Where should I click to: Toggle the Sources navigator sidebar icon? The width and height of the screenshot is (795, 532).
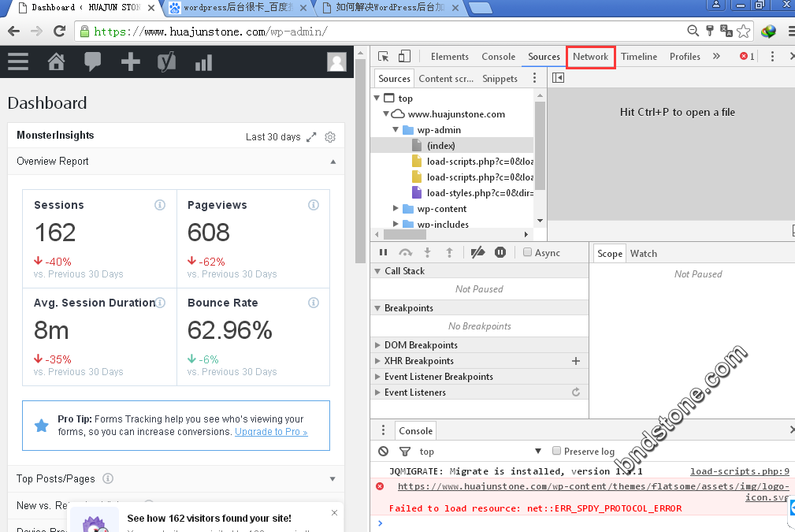pyautogui.click(x=558, y=77)
